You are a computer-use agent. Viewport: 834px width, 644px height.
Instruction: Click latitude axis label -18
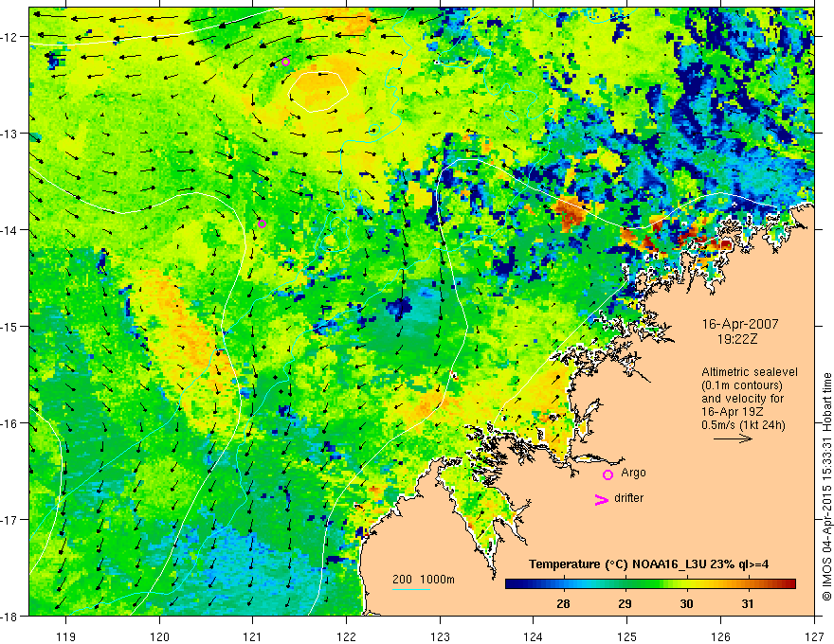pyautogui.click(x=10, y=617)
